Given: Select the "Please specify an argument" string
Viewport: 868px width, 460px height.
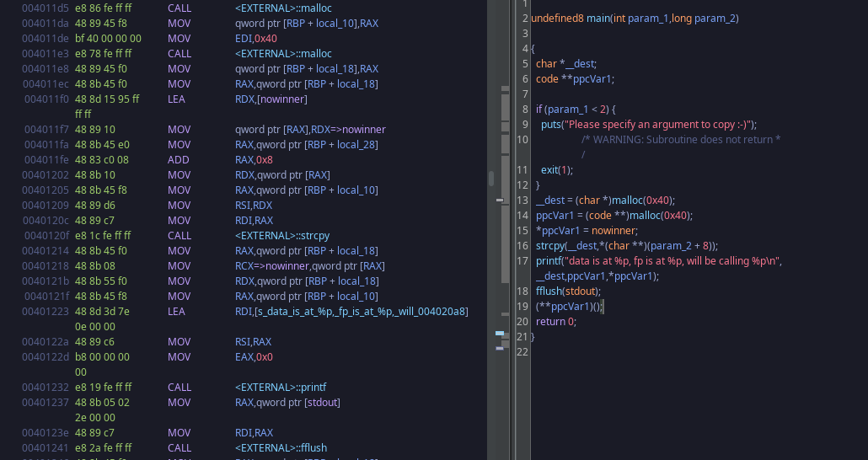Looking at the screenshot, I should click(658, 125).
